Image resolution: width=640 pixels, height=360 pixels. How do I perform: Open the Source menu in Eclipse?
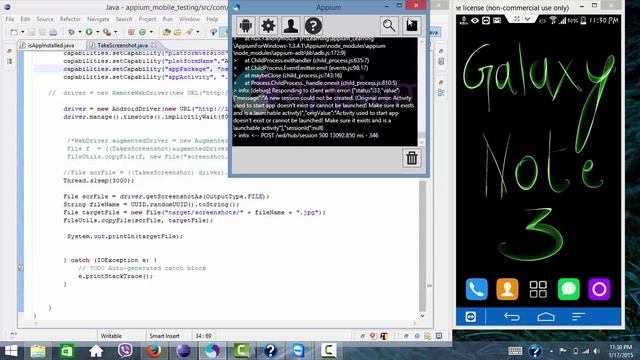[x=45, y=19]
